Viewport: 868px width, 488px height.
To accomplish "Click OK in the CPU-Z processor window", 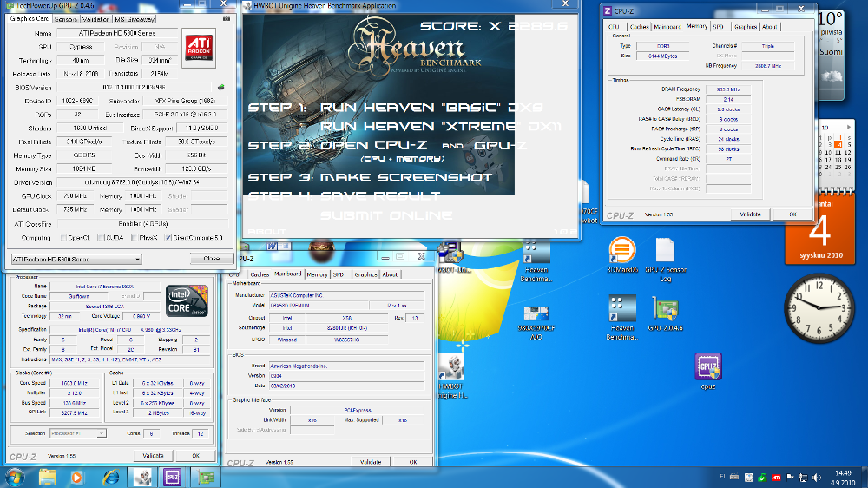I will coord(195,455).
